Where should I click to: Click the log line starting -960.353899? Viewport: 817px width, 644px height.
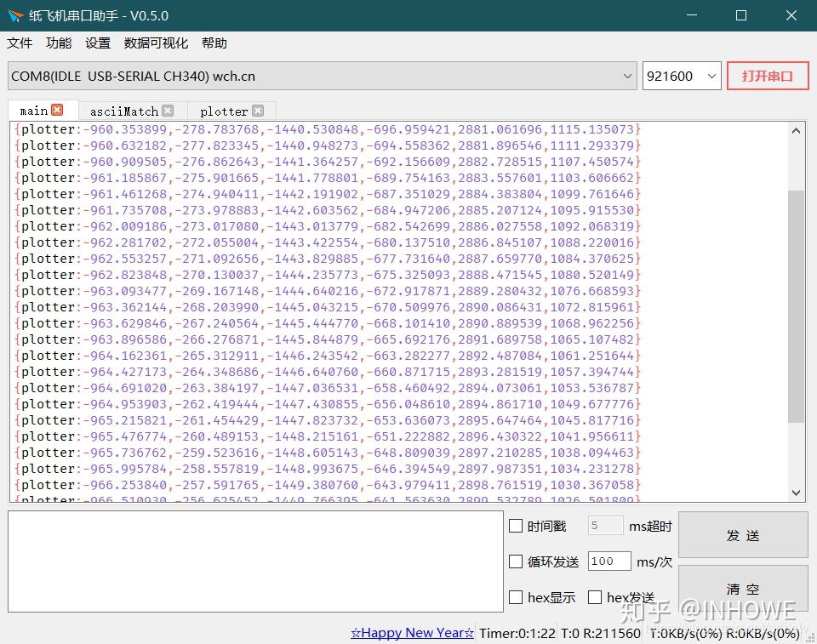[x=327, y=129]
